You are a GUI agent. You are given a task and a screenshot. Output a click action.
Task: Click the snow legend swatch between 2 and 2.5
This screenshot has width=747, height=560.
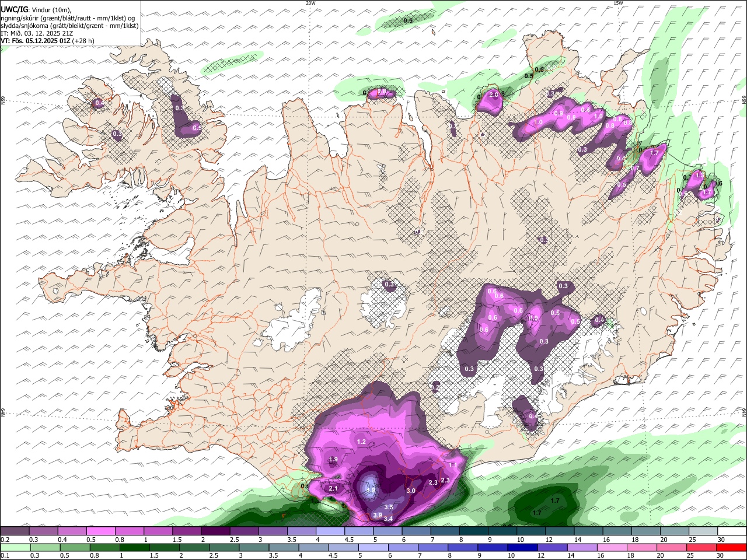tap(215, 531)
